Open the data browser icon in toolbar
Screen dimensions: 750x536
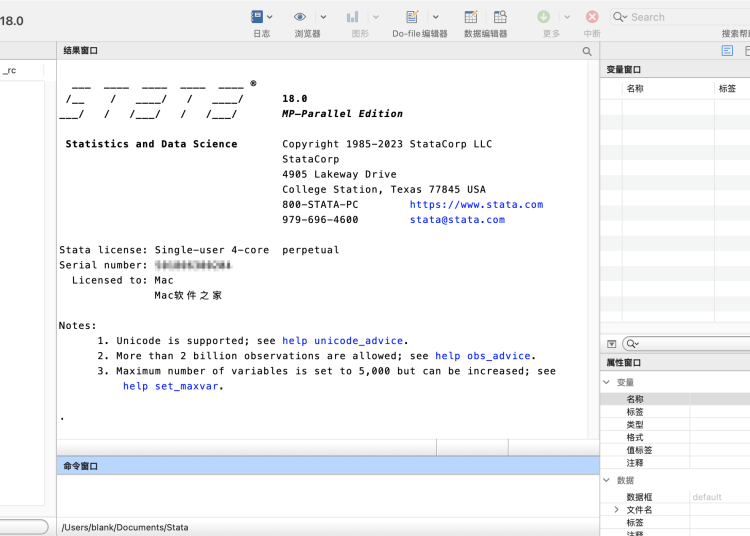[500, 16]
